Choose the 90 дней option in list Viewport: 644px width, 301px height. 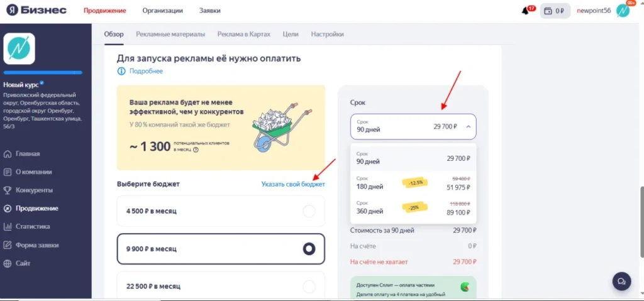(x=413, y=158)
